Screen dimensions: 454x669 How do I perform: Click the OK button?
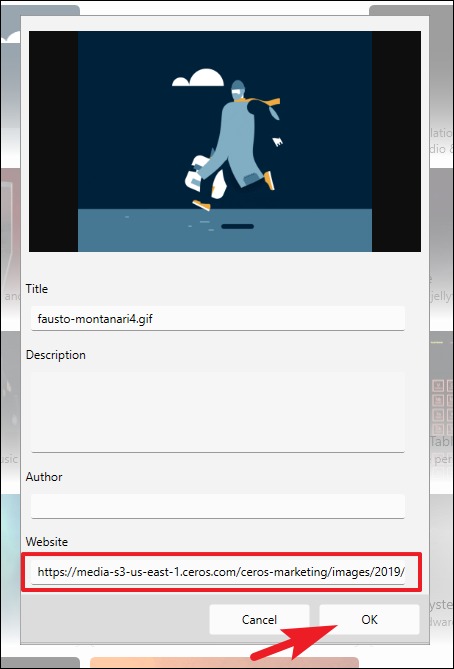[369, 619]
